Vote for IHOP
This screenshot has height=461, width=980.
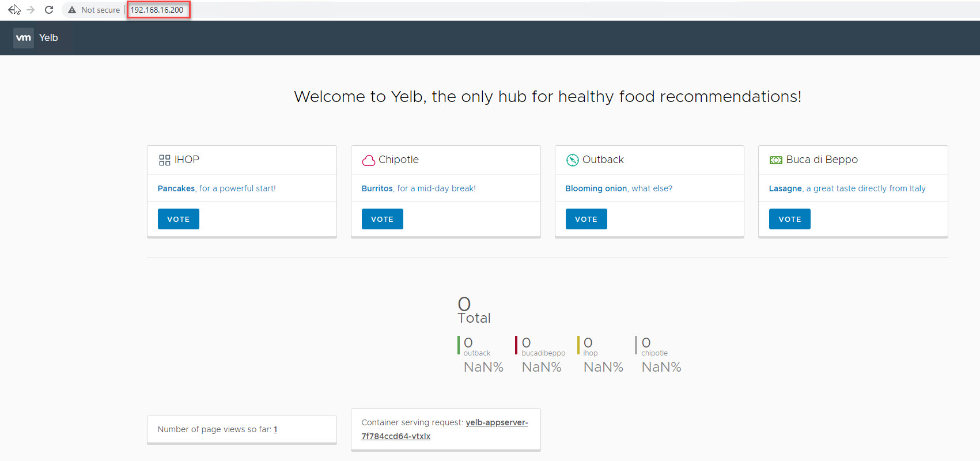[179, 219]
